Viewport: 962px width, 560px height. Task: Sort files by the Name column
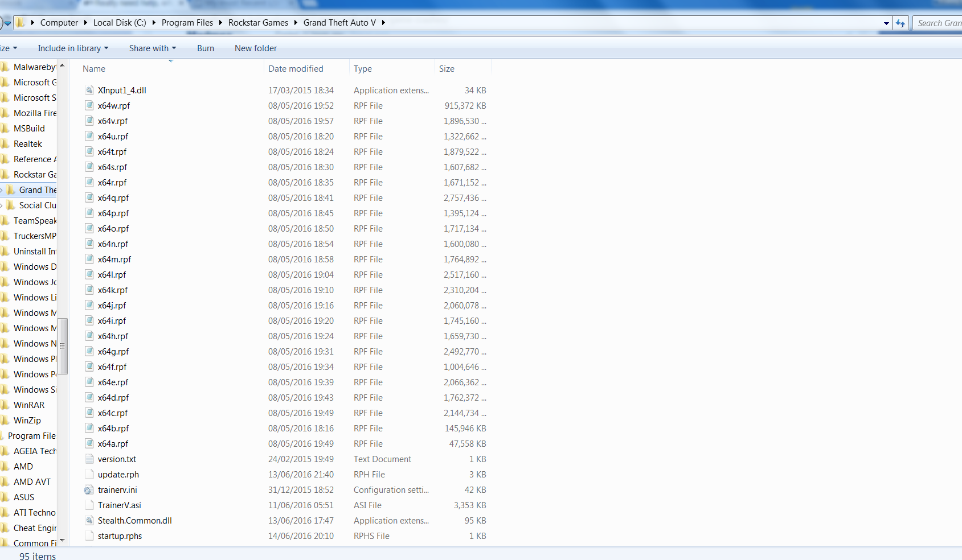[94, 69]
